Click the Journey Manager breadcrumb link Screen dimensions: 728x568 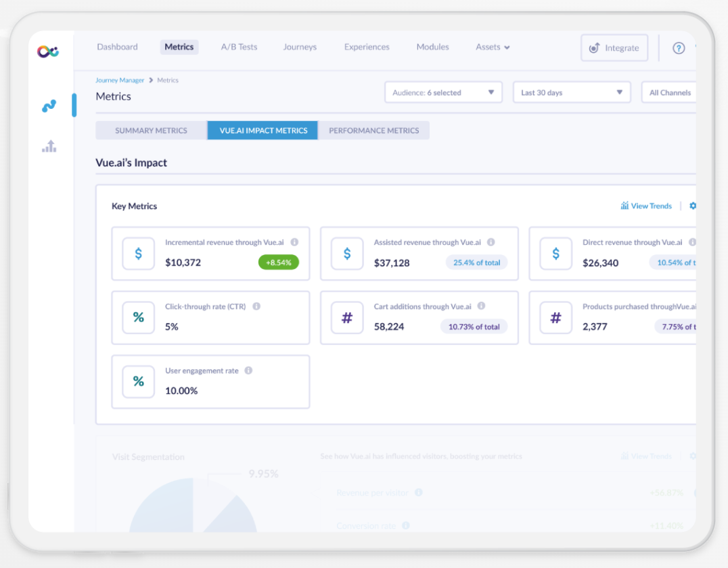(120, 80)
